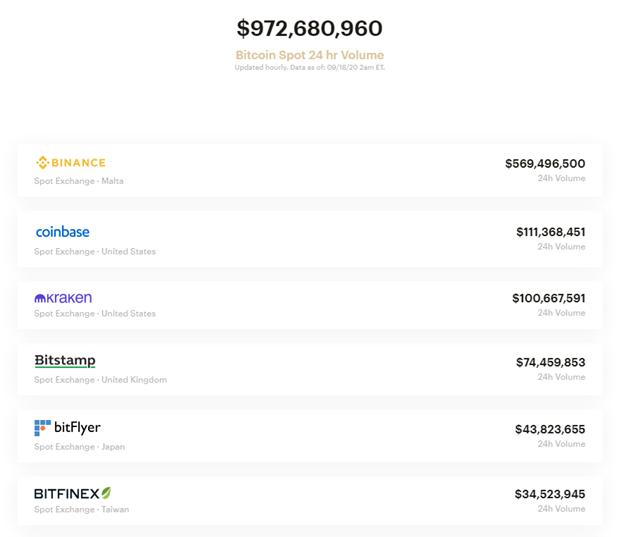Click Bitfinex volume $34,523,945
The width and height of the screenshot is (624, 537).
(x=550, y=494)
